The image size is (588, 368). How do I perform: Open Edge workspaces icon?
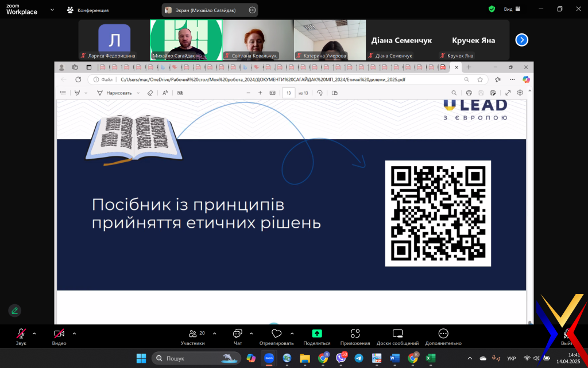tap(75, 68)
